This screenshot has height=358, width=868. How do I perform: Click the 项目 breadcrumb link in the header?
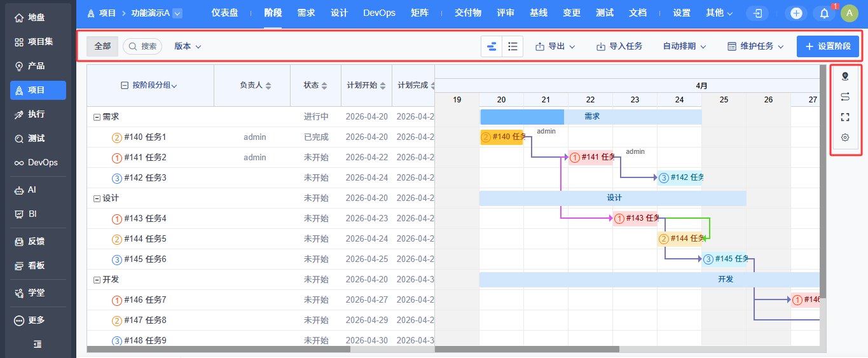point(107,13)
